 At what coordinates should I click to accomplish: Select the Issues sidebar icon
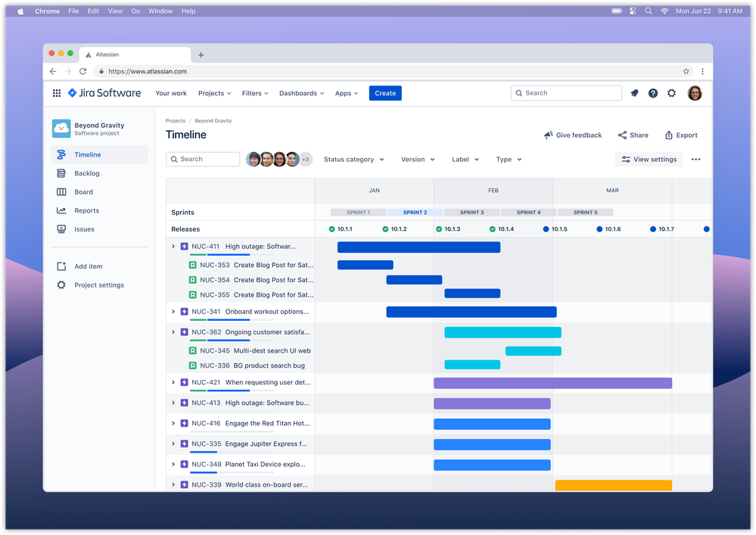61,229
